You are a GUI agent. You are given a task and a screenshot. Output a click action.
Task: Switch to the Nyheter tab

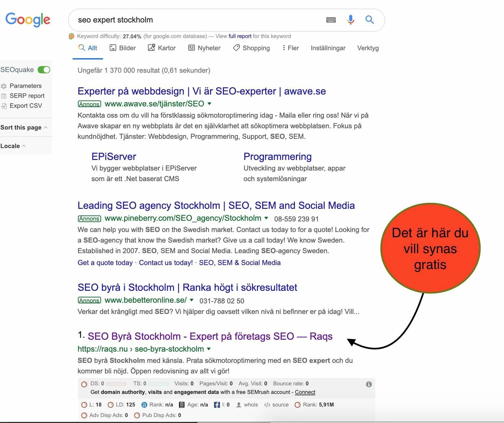pyautogui.click(x=204, y=48)
